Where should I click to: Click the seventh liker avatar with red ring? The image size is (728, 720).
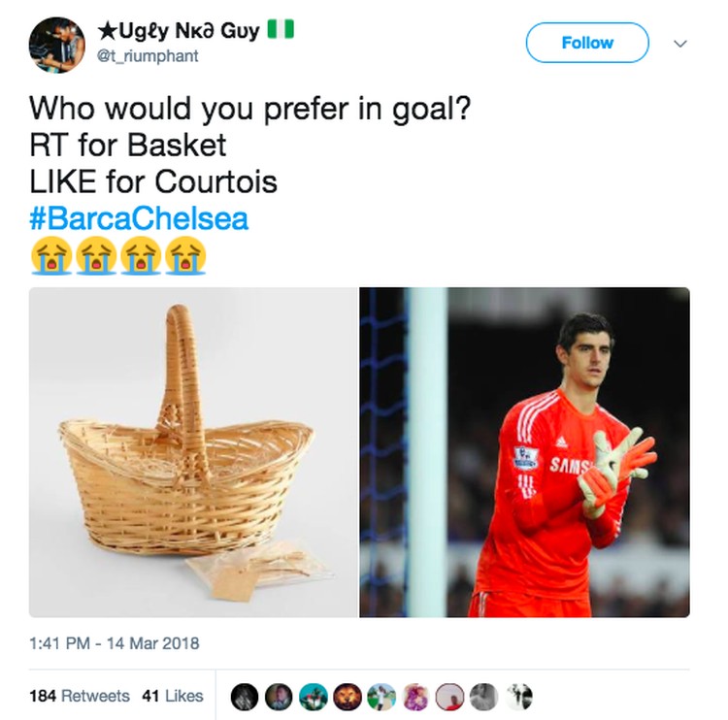449,697
